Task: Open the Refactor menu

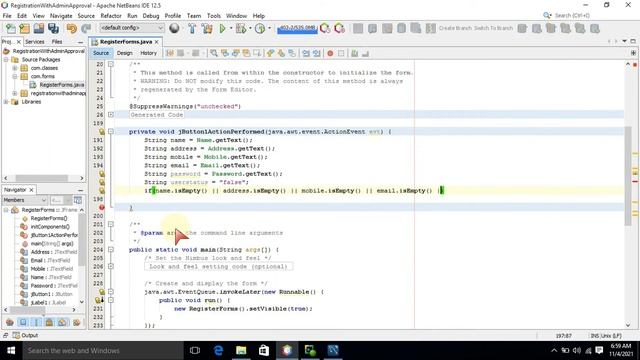Action: (111, 16)
